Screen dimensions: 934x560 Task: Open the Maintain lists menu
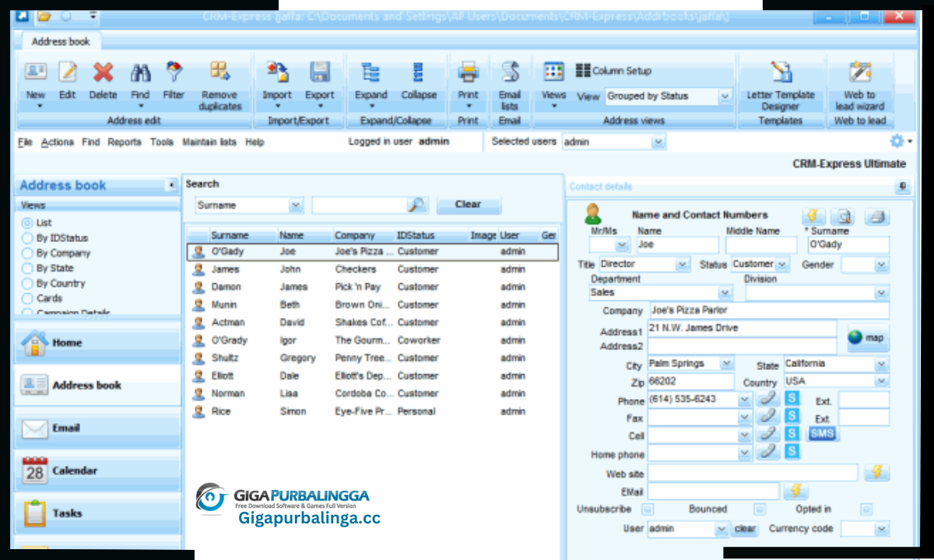coord(209,142)
